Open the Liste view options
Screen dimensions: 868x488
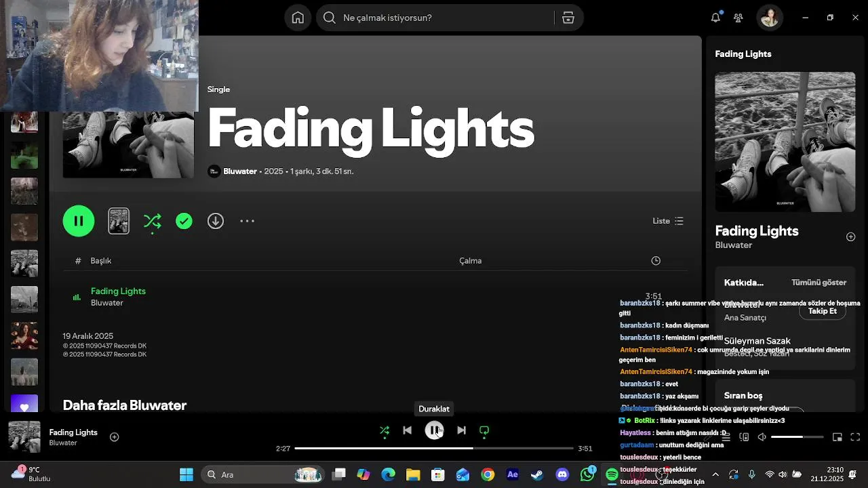668,221
